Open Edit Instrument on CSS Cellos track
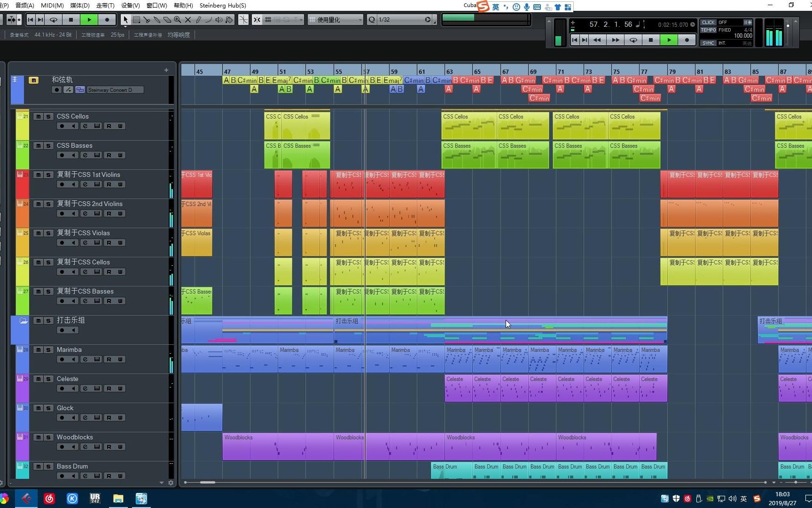The height and width of the screenshot is (508, 812). pyautogui.click(x=97, y=126)
